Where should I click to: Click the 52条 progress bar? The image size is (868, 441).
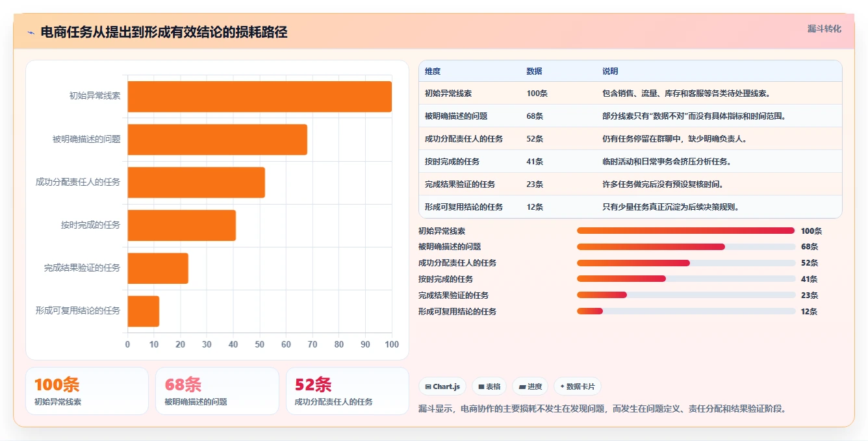coord(686,263)
